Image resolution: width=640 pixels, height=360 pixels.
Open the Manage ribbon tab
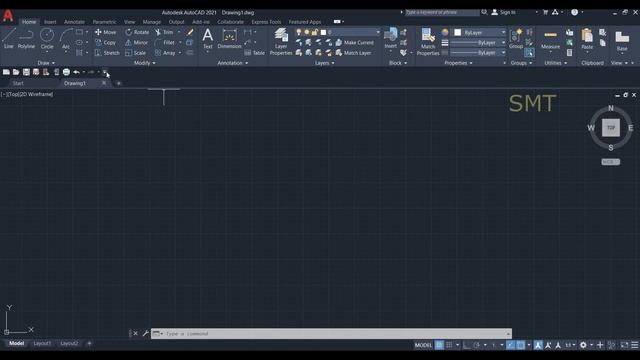pyautogui.click(x=152, y=22)
